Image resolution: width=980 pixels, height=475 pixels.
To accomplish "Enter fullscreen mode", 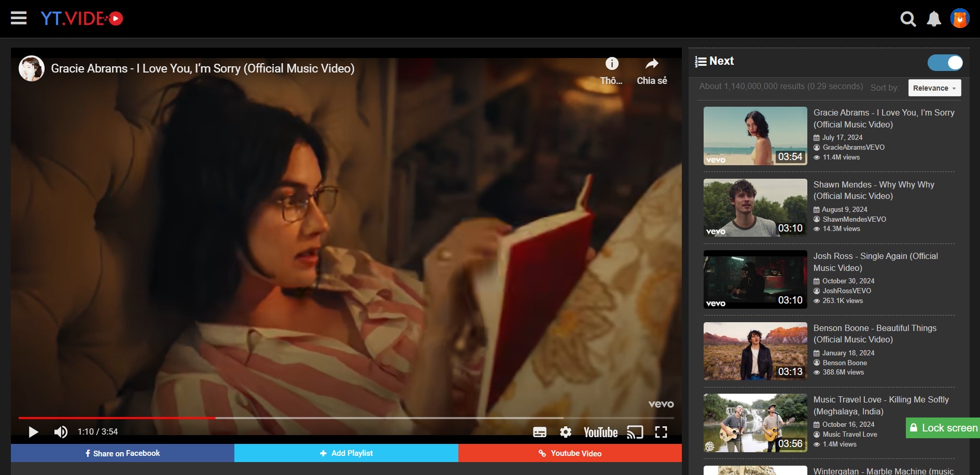I will (661, 432).
